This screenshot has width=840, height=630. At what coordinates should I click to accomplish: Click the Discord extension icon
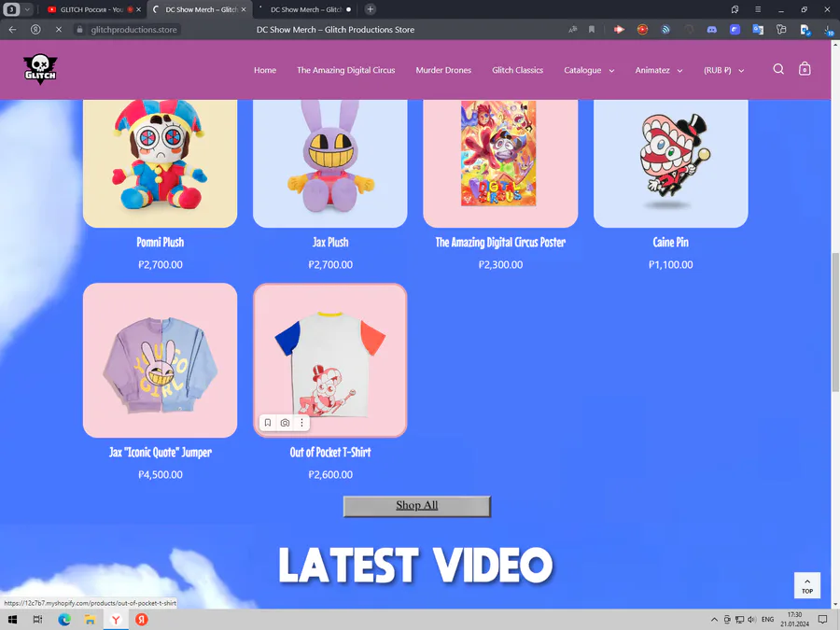(711, 30)
